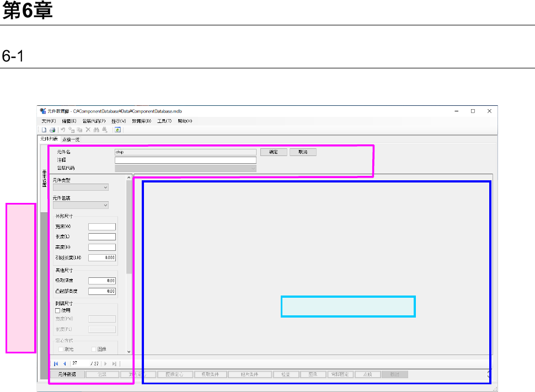535x392 pixels.
Task: Click the green refresh toolbar icon
Action: click(117, 130)
